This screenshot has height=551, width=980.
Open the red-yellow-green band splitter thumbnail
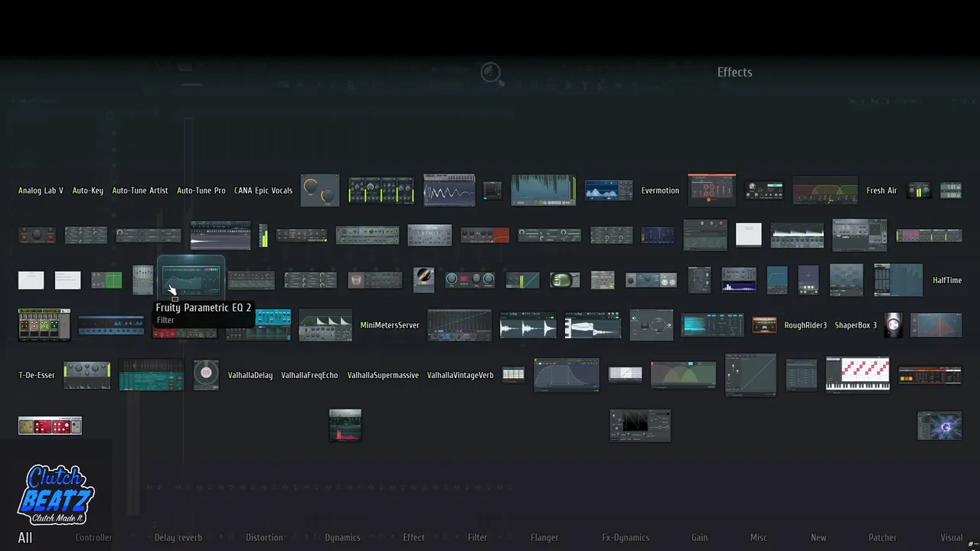tap(825, 191)
